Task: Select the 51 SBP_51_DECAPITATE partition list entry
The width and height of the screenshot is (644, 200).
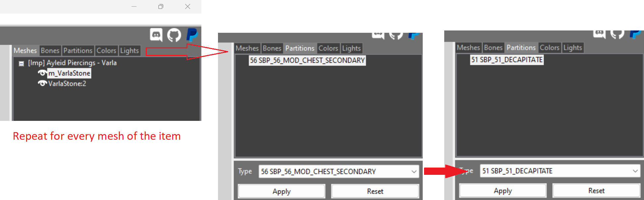Action: click(x=507, y=60)
